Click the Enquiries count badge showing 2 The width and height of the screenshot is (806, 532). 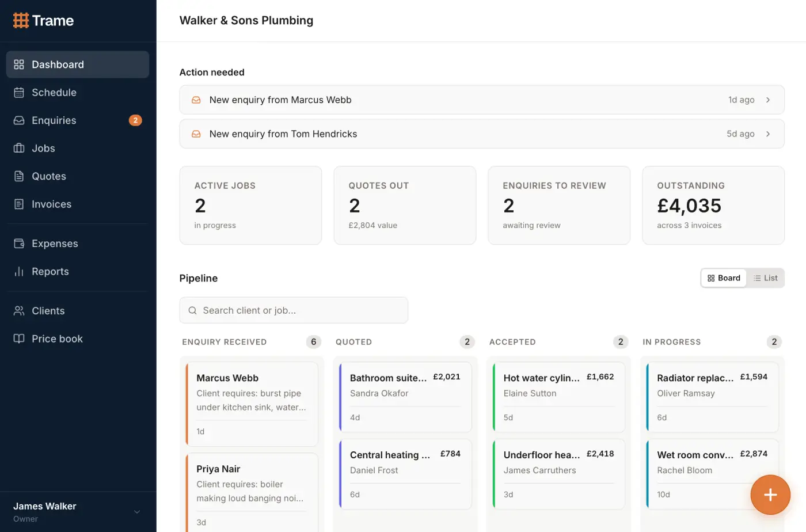pos(135,120)
